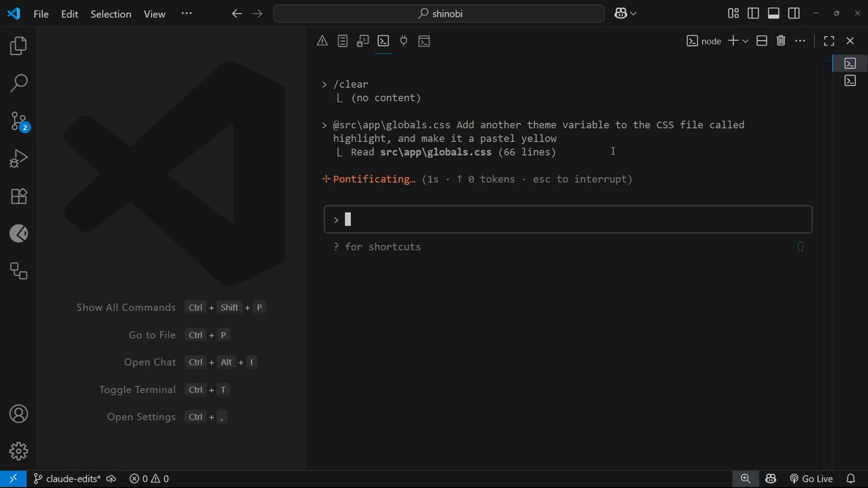Focus the Claude prompt input box
This screenshot has width=868, height=488.
click(x=568, y=220)
